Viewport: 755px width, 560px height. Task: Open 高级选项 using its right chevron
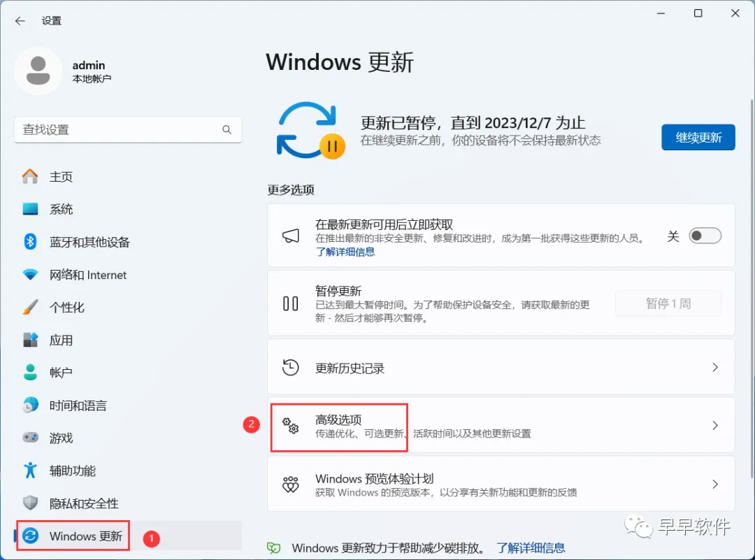(x=715, y=426)
